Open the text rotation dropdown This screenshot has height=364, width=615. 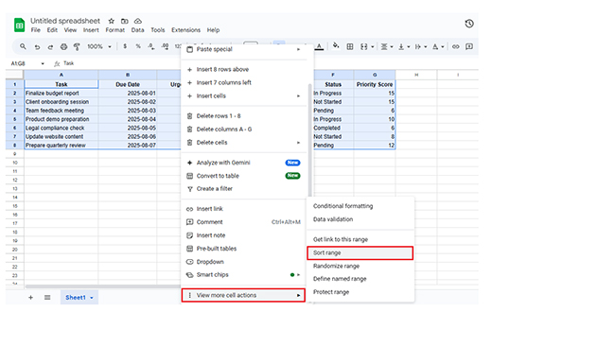click(438, 46)
